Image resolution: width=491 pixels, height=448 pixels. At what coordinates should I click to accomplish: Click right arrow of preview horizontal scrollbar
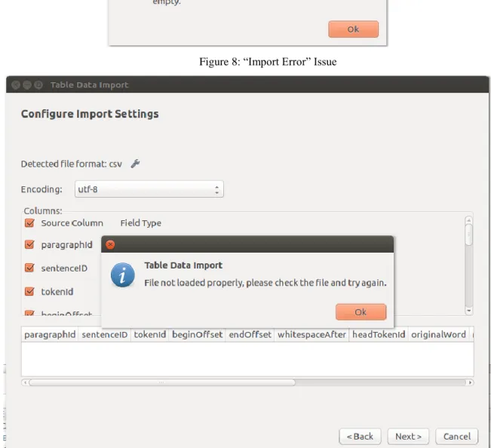click(470, 382)
